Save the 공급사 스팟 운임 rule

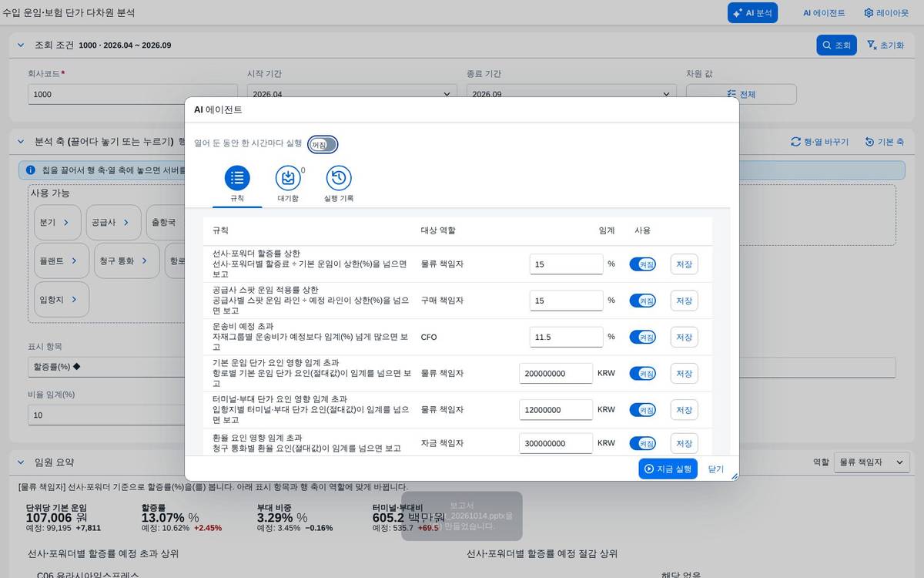tap(684, 301)
